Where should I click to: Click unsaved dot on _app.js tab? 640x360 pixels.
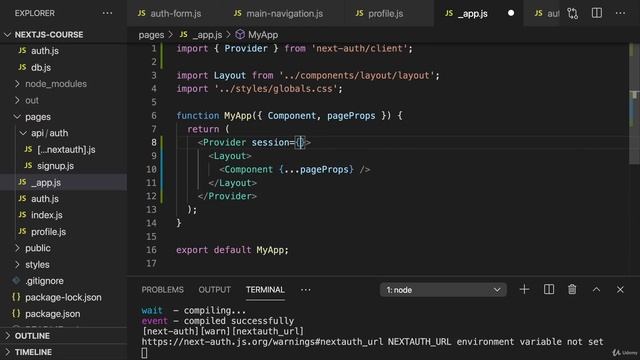[x=511, y=13]
